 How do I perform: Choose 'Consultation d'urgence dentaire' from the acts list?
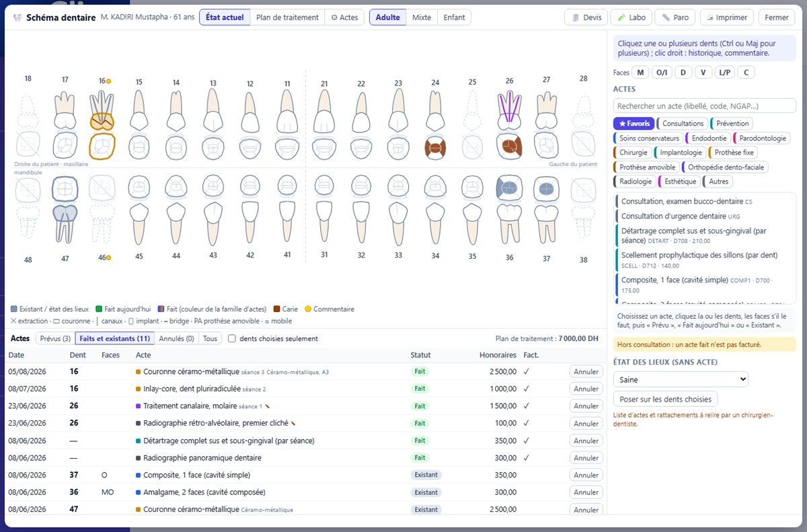705,217
